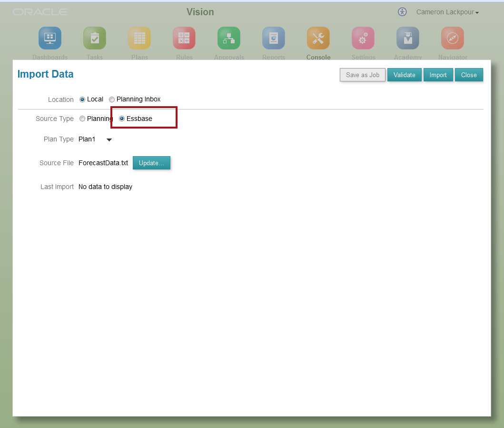Open the Settings gears icon

pos(363,38)
